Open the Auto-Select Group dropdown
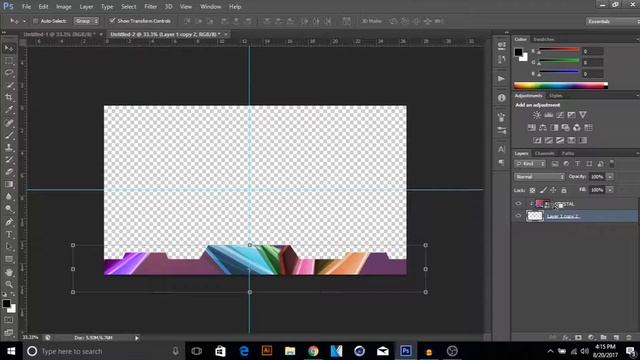The width and height of the screenshot is (640, 360). coord(86,21)
